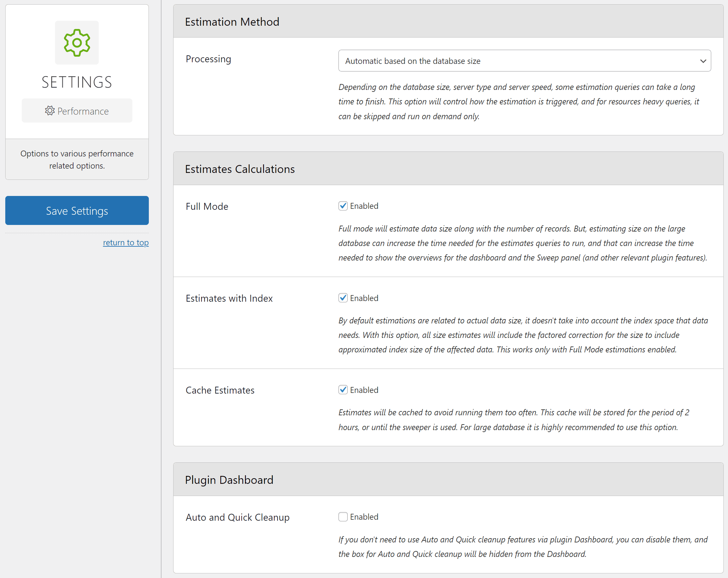Click the Enabled label for Full Mode

pos(364,206)
